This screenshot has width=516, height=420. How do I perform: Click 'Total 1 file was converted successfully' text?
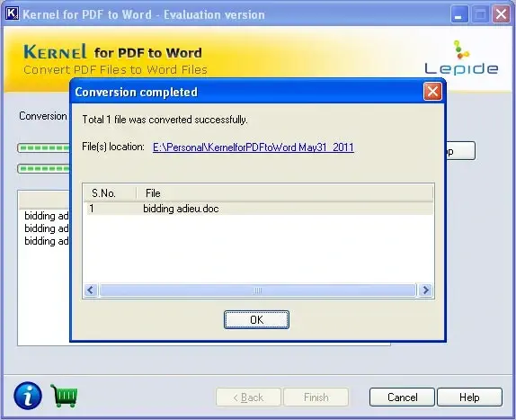tap(165, 120)
